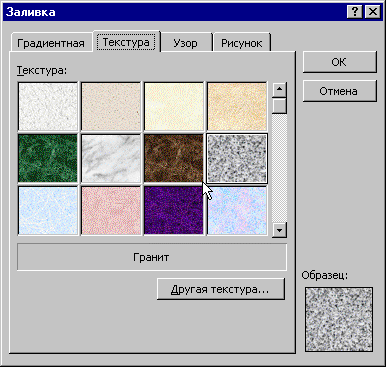387x368 pixels.
Task: Choose the dark purple texture swatch
Action: pyautogui.click(x=174, y=211)
